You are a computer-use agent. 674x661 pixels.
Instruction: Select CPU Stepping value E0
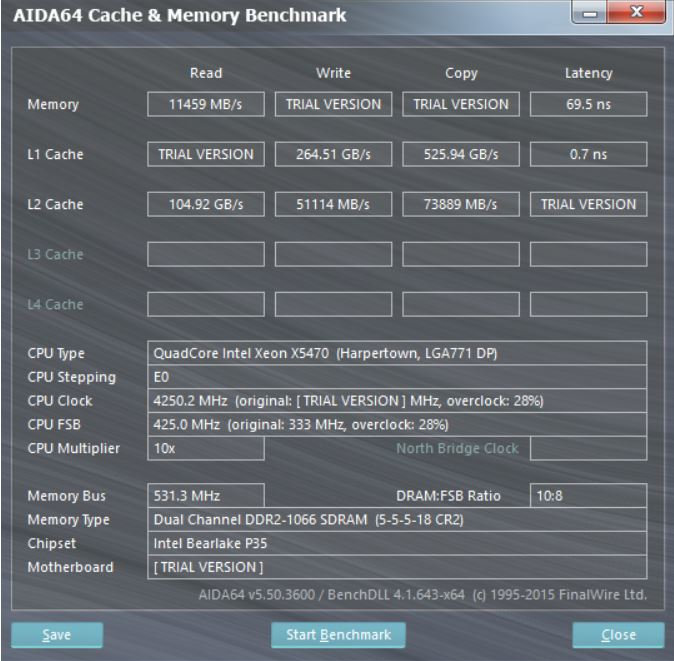397,377
